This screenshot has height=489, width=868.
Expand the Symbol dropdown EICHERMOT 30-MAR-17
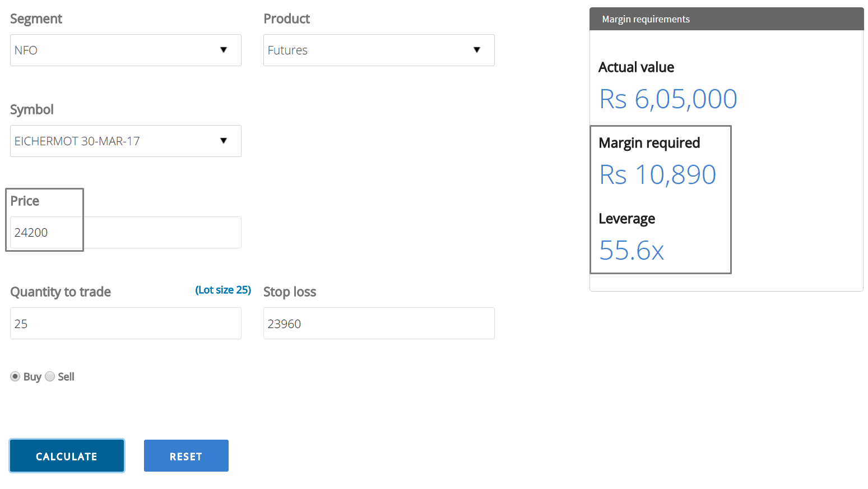[x=126, y=141]
